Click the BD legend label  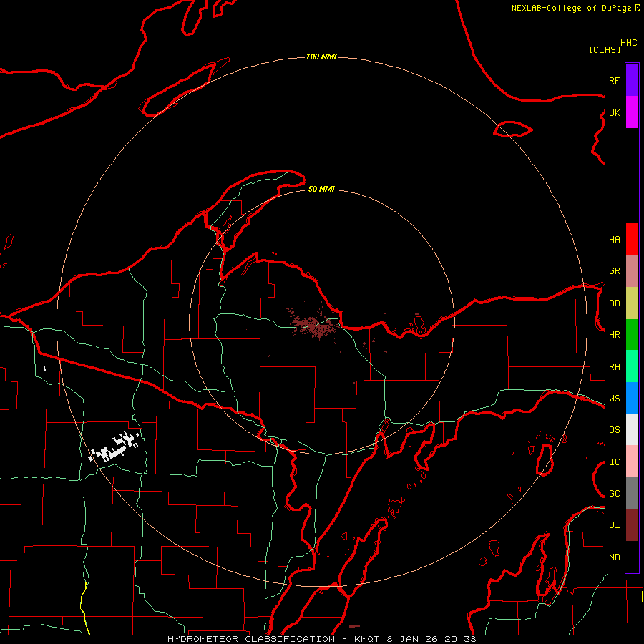[x=614, y=303]
